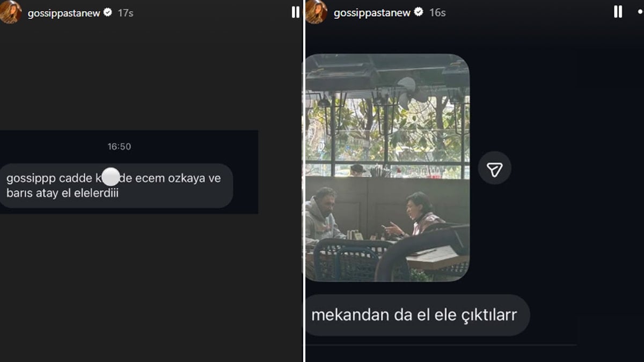Click the white blur circle covering the message

[111, 176]
